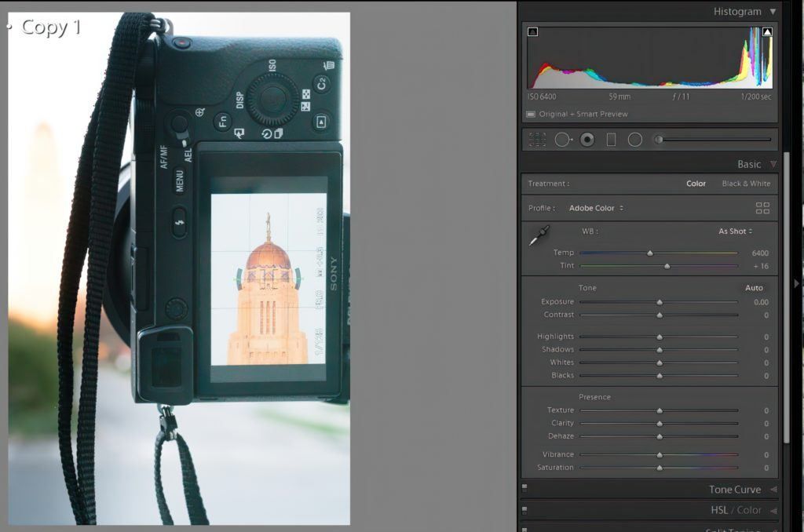
Task: Switch treatment to Black & White
Action: click(746, 184)
